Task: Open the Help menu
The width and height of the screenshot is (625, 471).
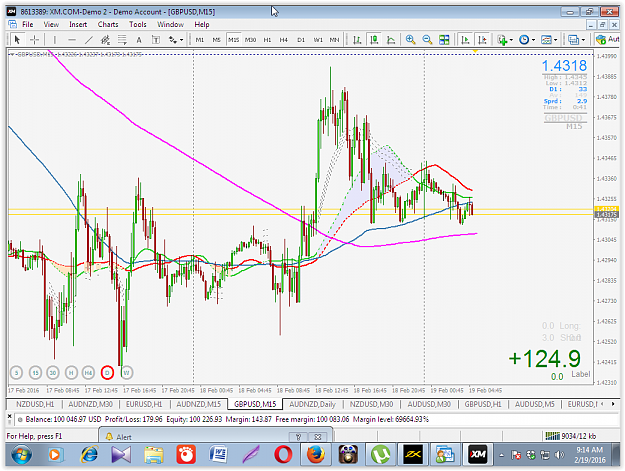Action: coord(202,24)
